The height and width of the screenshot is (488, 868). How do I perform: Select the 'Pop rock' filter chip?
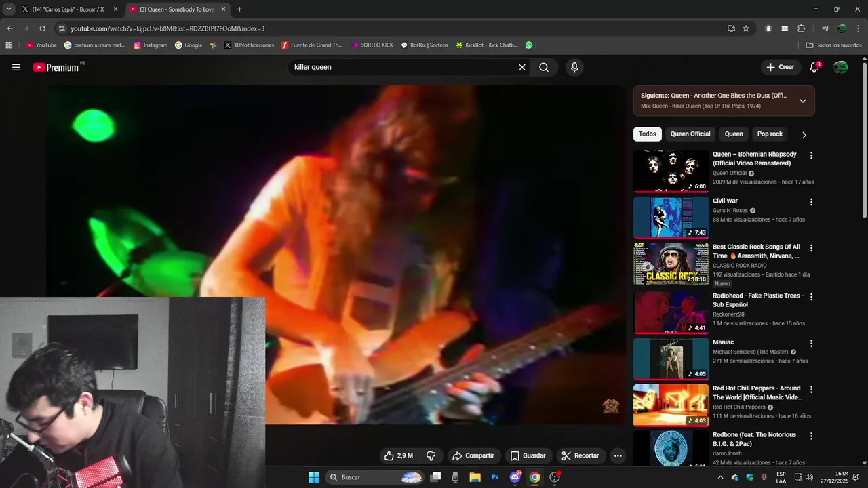point(770,134)
